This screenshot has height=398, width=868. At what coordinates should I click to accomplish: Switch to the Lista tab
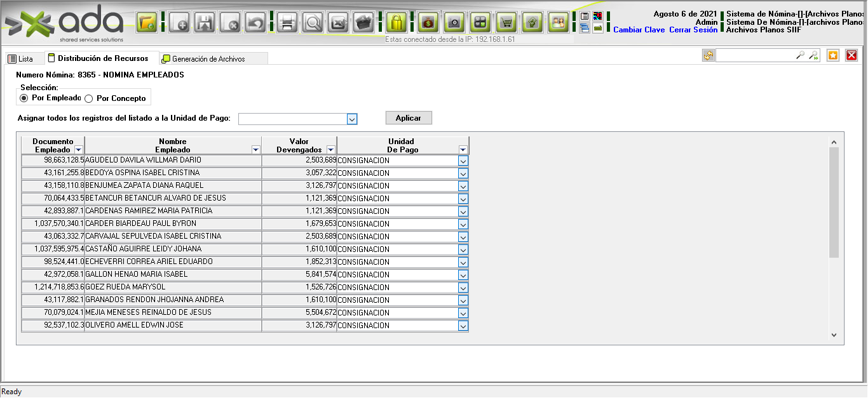coord(20,59)
